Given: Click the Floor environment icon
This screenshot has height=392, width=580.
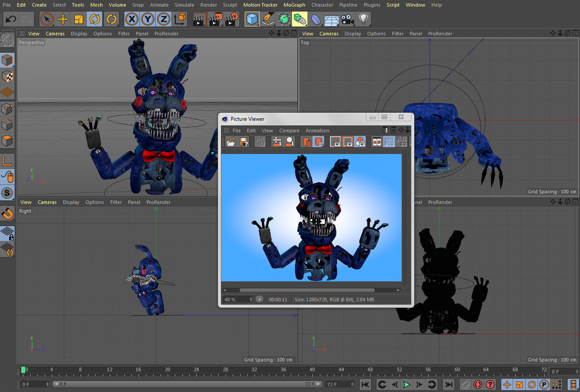Looking at the screenshot, I should [331, 19].
